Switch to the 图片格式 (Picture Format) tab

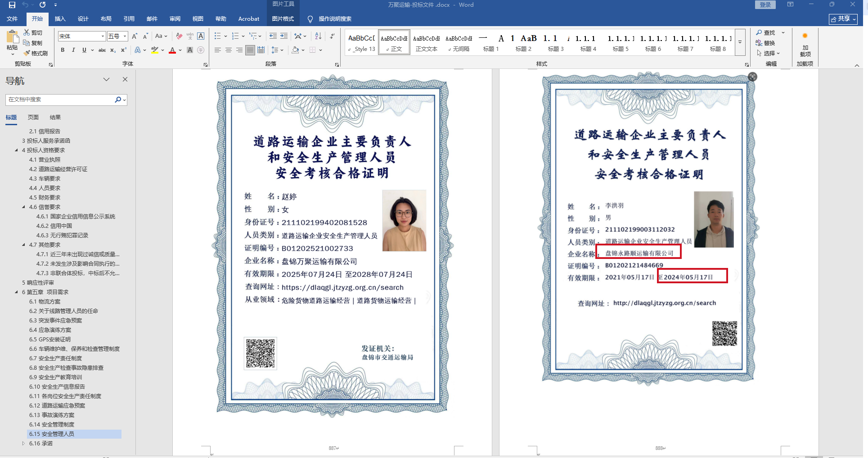coord(283,19)
